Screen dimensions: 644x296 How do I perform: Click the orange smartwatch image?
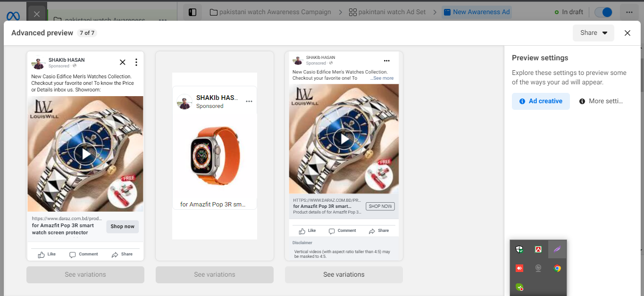[215, 155]
